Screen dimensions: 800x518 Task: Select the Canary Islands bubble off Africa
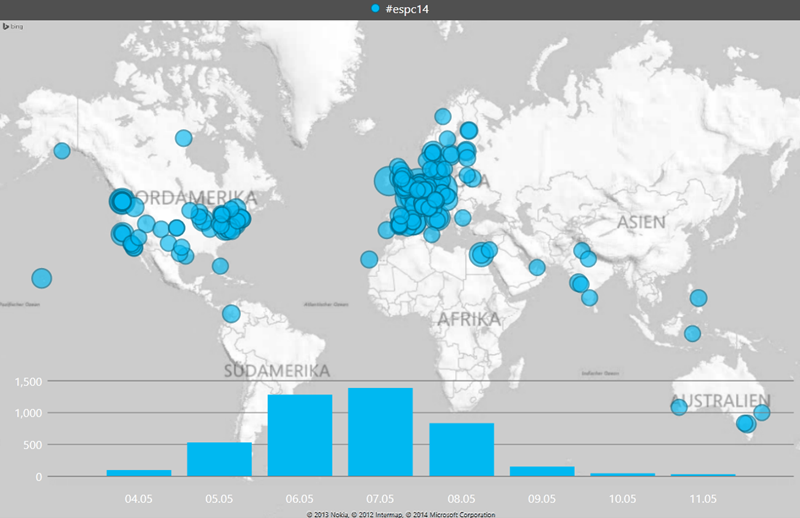point(369,260)
